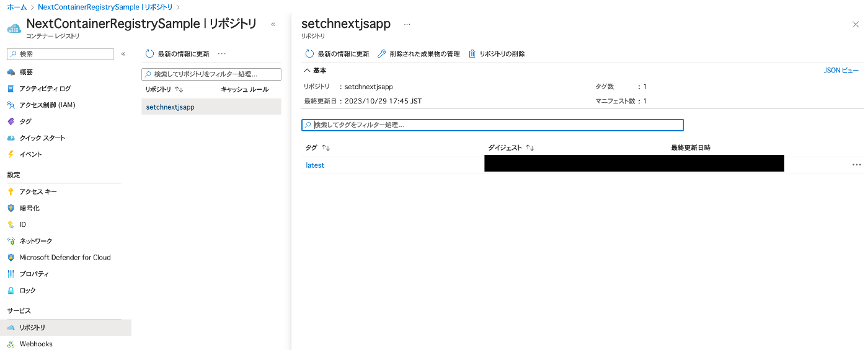Open ellipsis menu next to setchnextjsapp title
This screenshot has width=868, height=350.
pos(407,24)
